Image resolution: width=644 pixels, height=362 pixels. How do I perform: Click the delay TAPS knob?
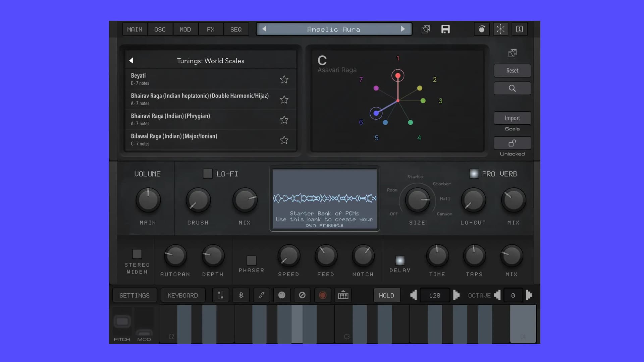(475, 256)
